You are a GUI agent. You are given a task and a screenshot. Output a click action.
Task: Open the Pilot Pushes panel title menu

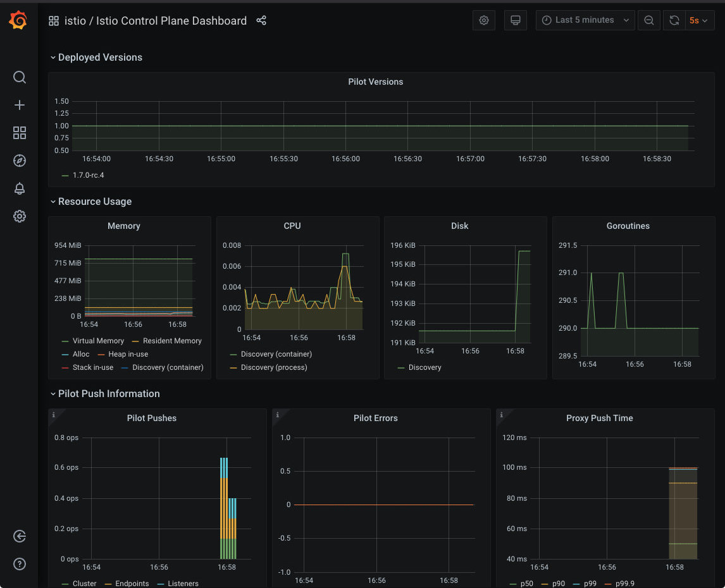tap(152, 418)
